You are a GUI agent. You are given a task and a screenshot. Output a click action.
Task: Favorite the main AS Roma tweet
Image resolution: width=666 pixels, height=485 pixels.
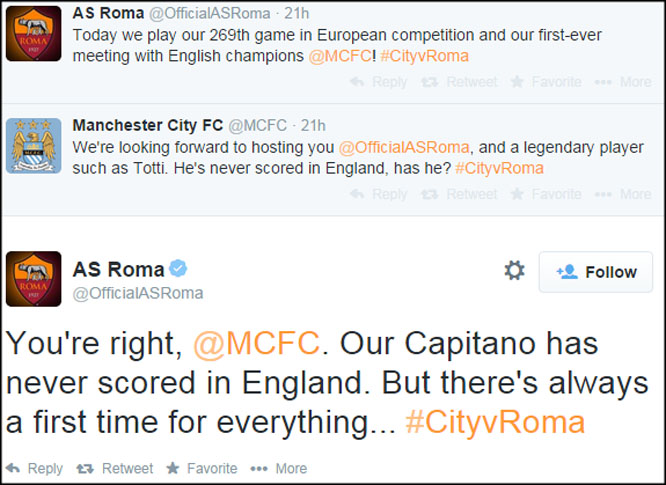[202, 468]
